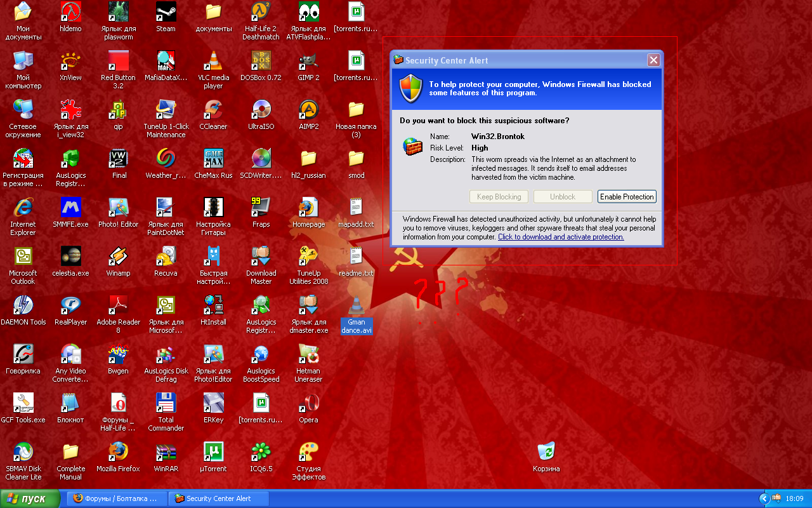The width and height of the screenshot is (812, 508).
Task: Click the qip messenger icon
Action: click(119, 109)
